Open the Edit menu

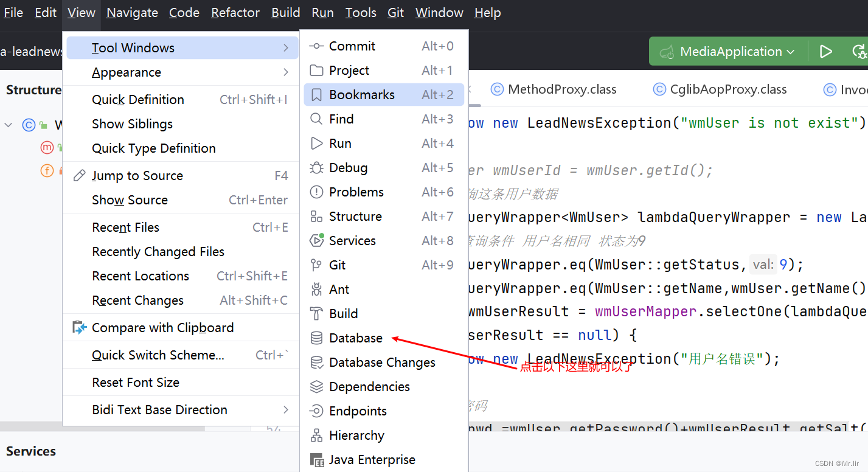point(46,13)
